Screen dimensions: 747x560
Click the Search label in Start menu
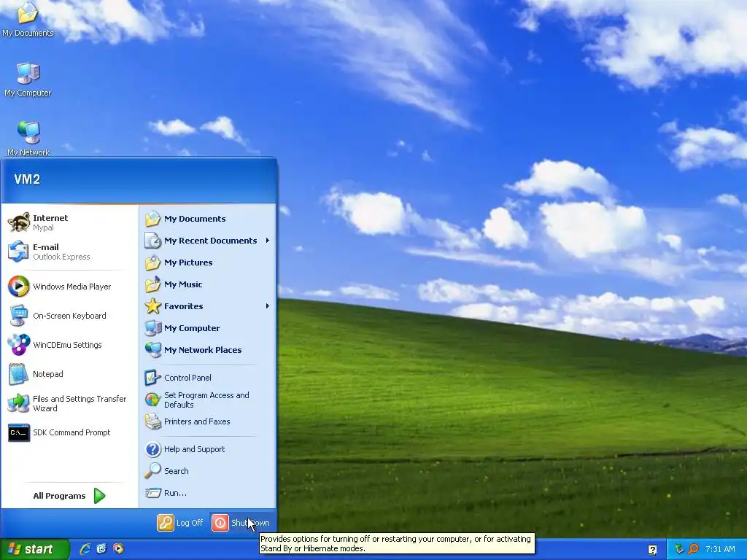177,471
